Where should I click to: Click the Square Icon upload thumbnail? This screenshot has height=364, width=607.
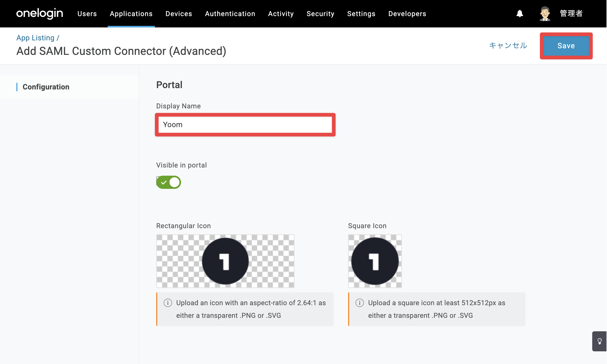coord(375,261)
